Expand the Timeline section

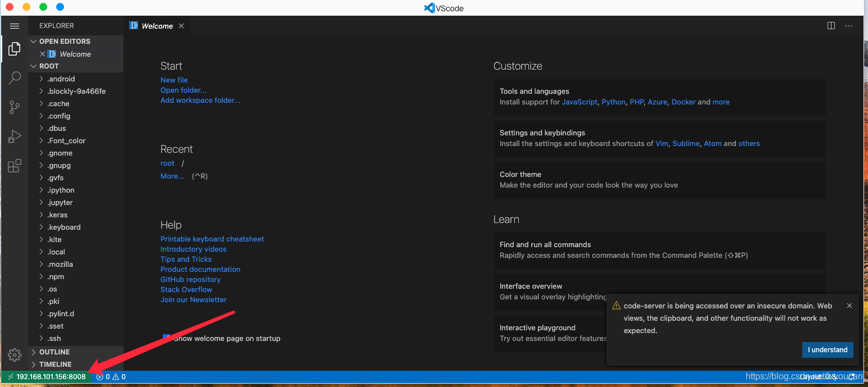(76, 364)
